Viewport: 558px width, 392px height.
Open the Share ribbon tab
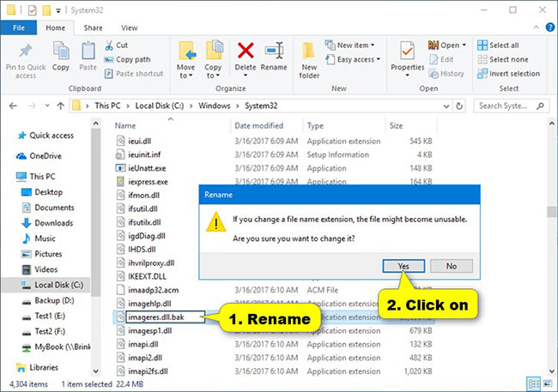pos(92,27)
